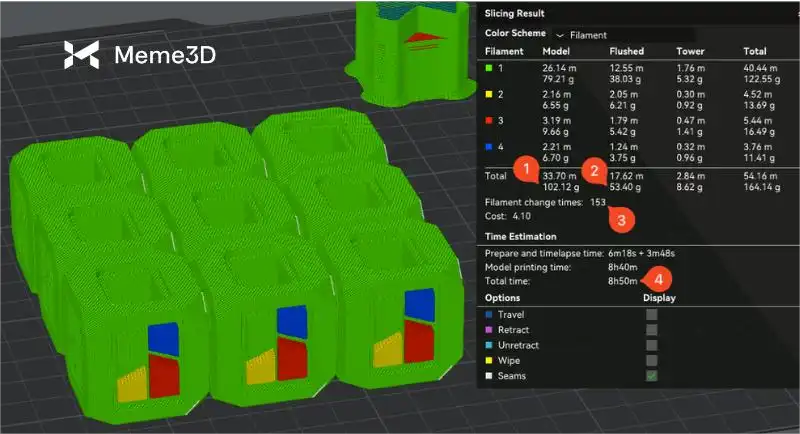Image resolution: width=800 pixels, height=434 pixels.
Task: Open the Color Scheme dropdown
Action: tap(559, 34)
